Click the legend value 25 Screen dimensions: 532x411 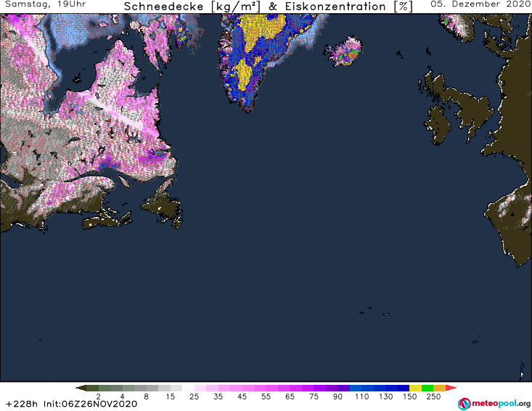coord(194,396)
